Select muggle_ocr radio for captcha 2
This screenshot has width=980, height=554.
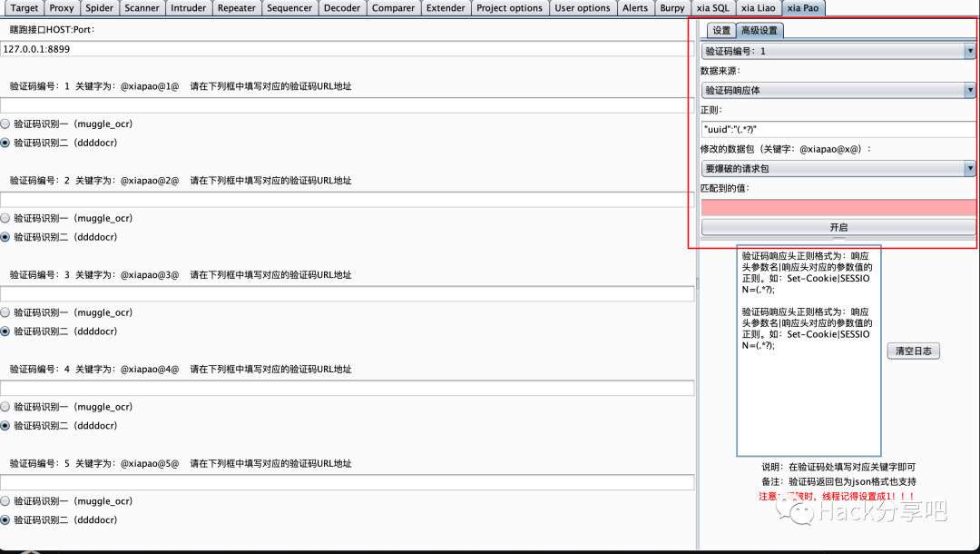pos(5,218)
